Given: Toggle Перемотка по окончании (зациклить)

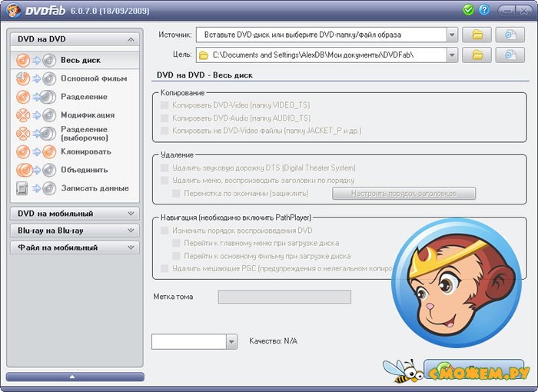Looking at the screenshot, I should tap(176, 193).
